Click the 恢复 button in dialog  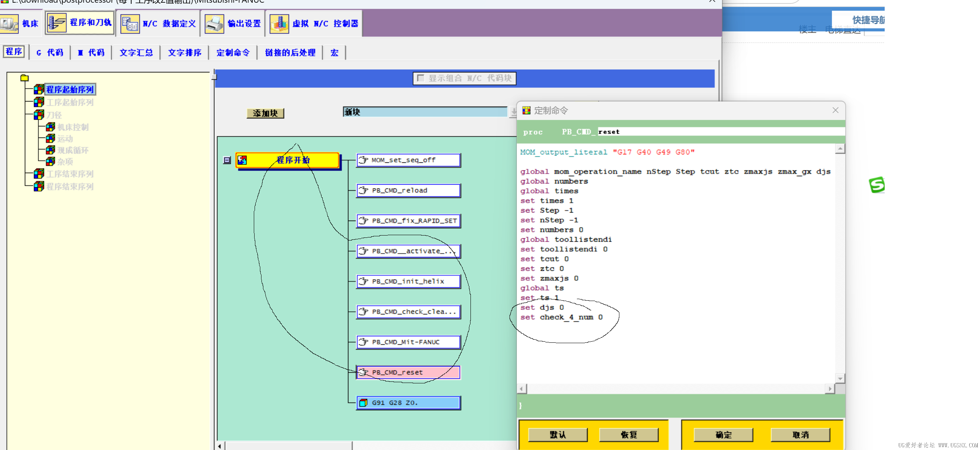click(629, 435)
